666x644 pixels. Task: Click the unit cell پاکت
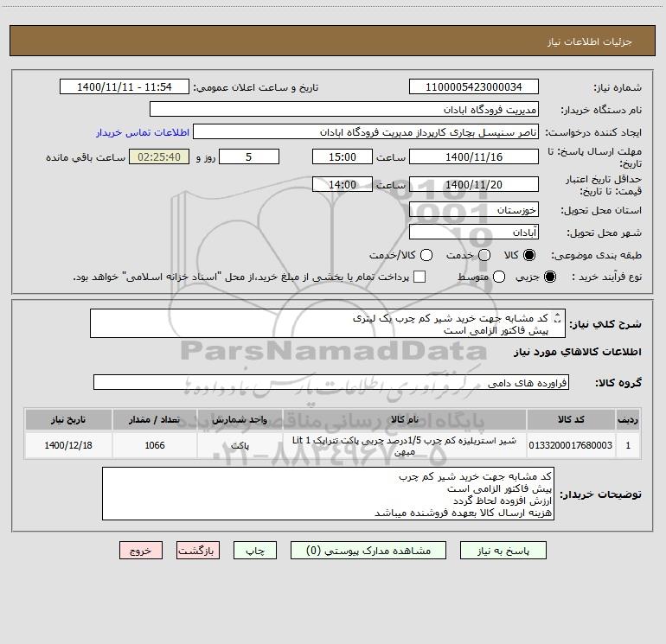pos(240,445)
